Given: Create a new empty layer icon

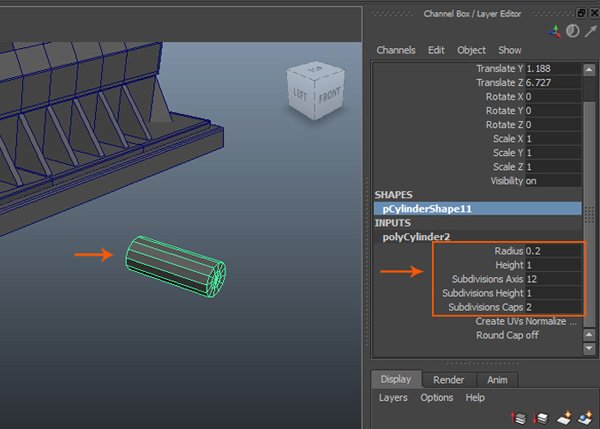Looking at the screenshot, I should 564,416.
